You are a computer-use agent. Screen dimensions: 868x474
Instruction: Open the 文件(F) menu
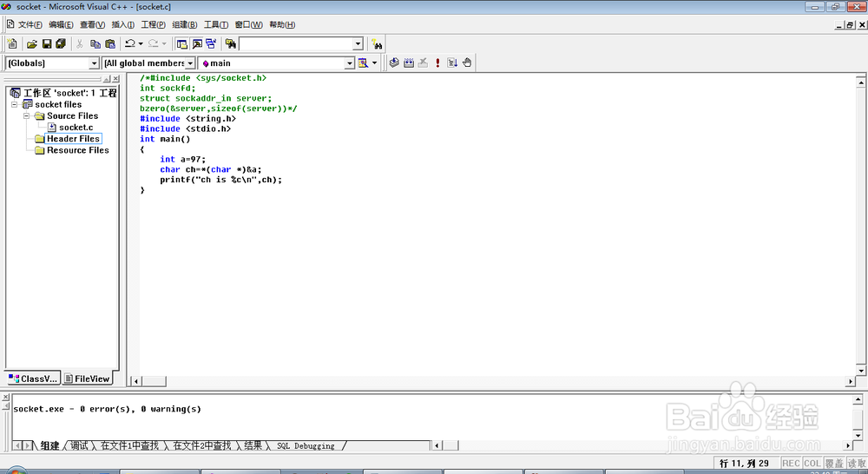(30, 24)
